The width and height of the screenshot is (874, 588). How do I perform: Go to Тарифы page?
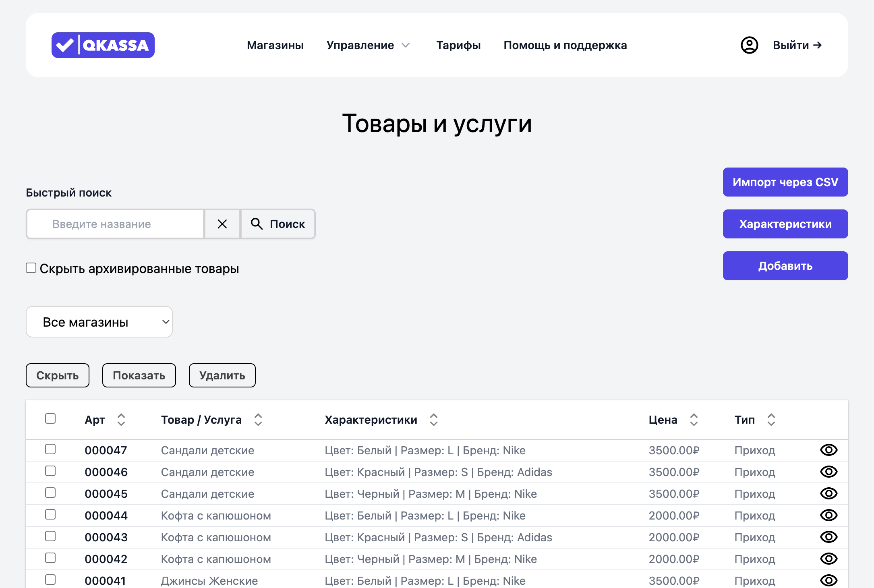pyautogui.click(x=458, y=45)
